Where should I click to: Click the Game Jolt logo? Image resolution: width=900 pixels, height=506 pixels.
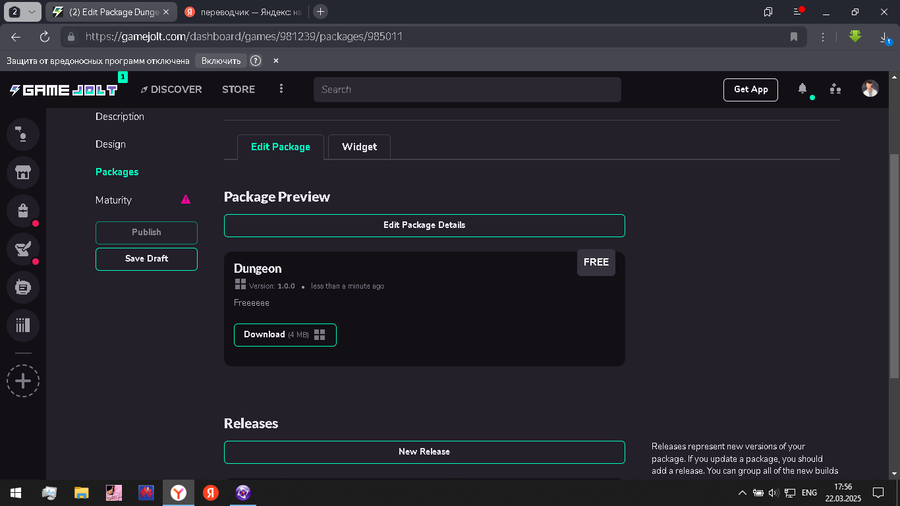point(64,90)
